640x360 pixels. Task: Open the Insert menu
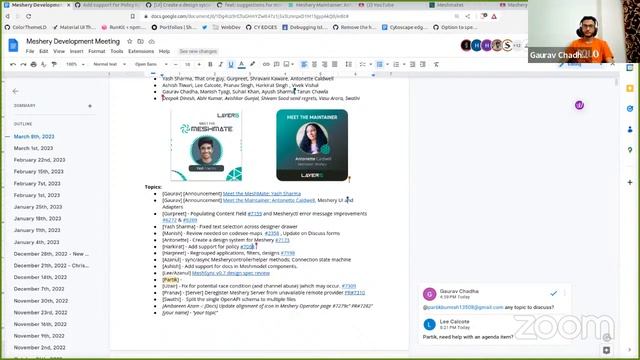(76, 51)
